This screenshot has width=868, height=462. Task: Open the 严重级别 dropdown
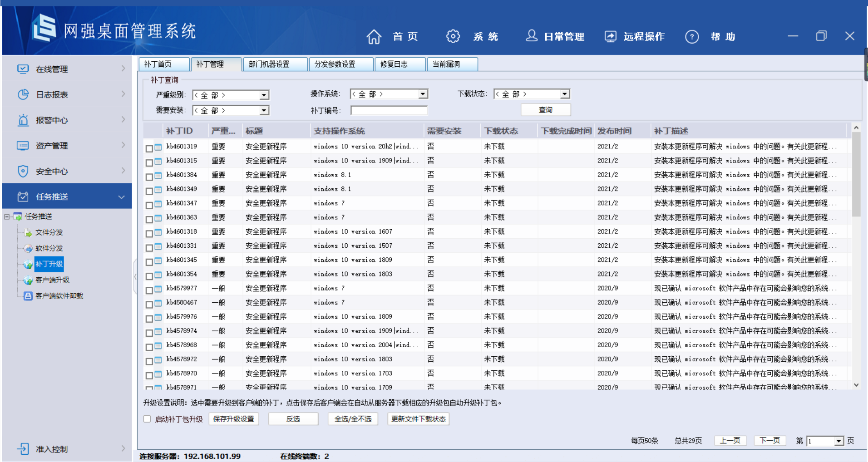(264, 95)
